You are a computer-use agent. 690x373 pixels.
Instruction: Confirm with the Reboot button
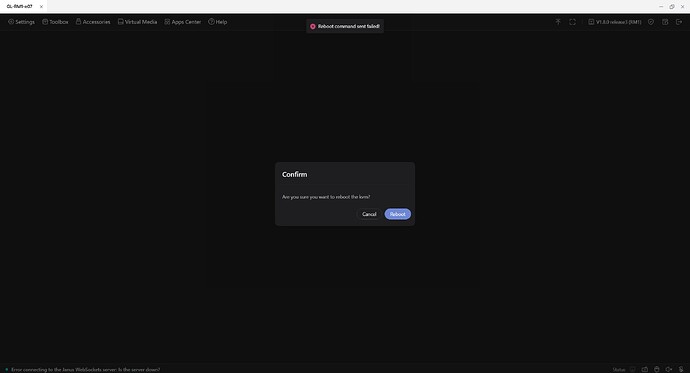[397, 214]
